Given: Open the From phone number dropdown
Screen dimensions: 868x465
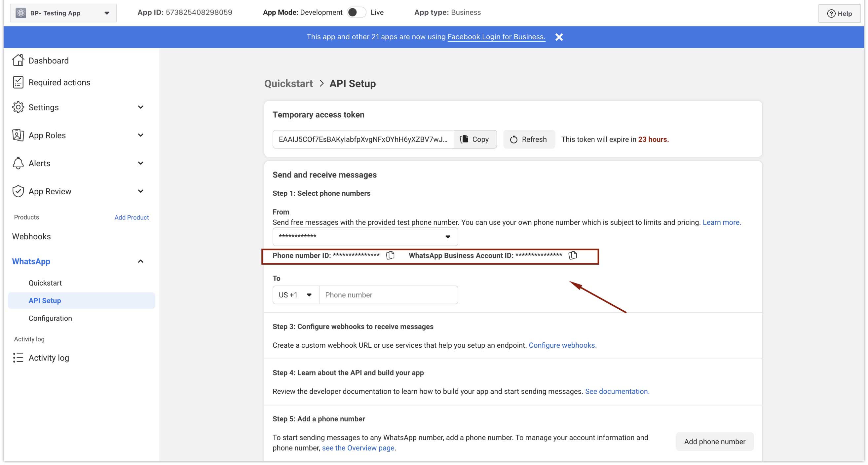Looking at the screenshot, I should pyautogui.click(x=365, y=237).
